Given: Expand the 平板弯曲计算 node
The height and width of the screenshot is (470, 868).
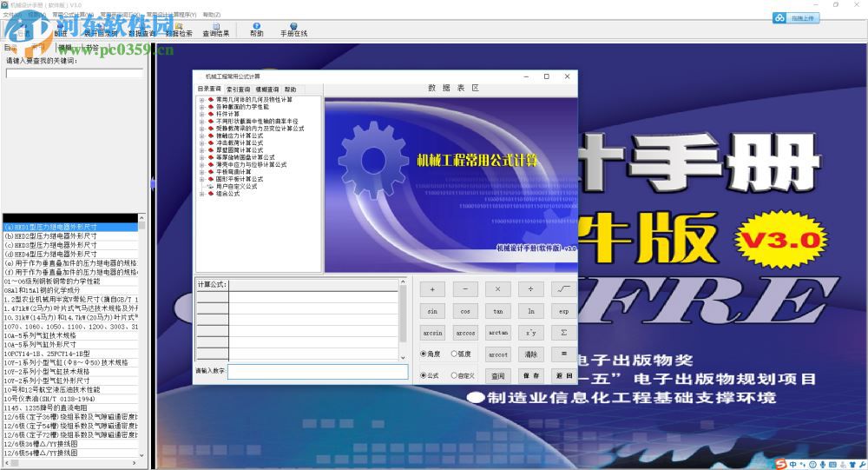Looking at the screenshot, I should click(202, 172).
